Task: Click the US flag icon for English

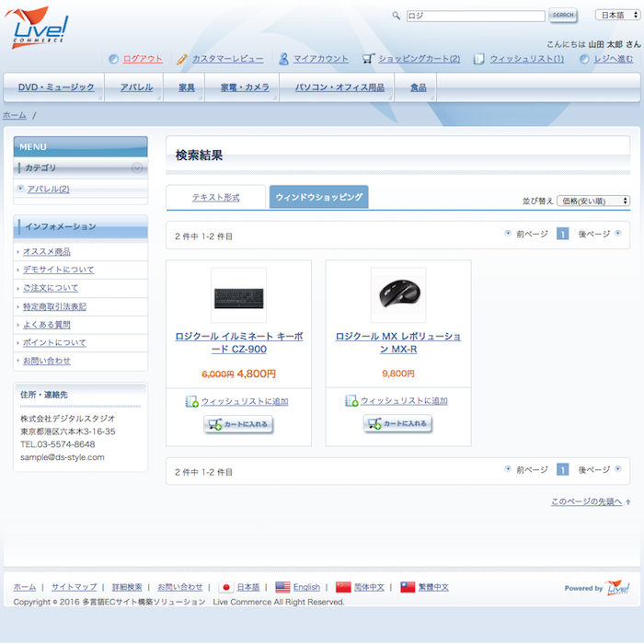Action: point(282,587)
